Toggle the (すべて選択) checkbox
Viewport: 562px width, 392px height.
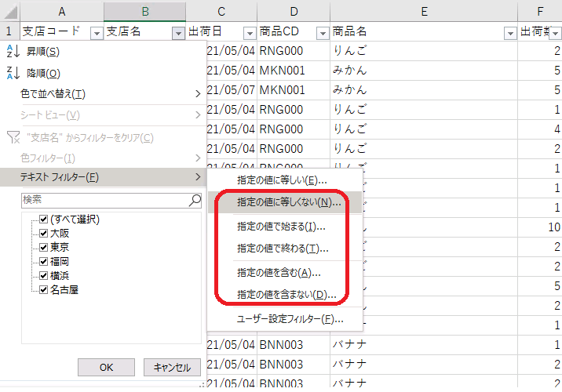(x=44, y=220)
